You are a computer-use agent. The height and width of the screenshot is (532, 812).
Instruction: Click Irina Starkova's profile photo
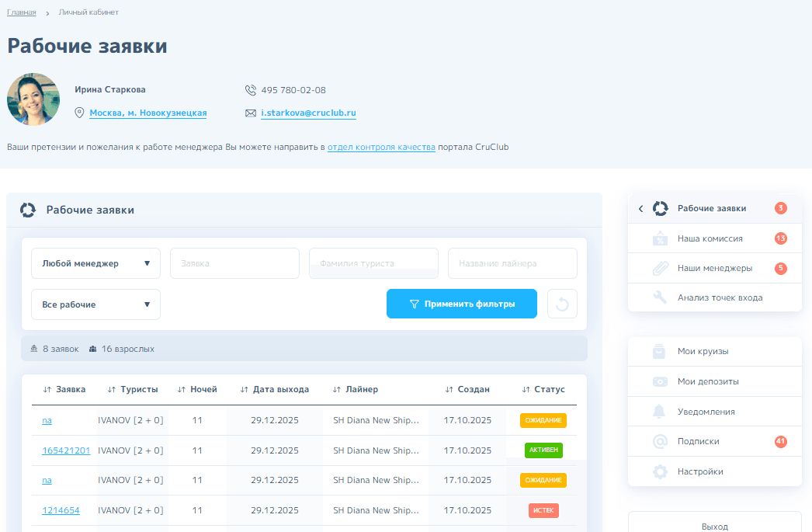coord(33,99)
